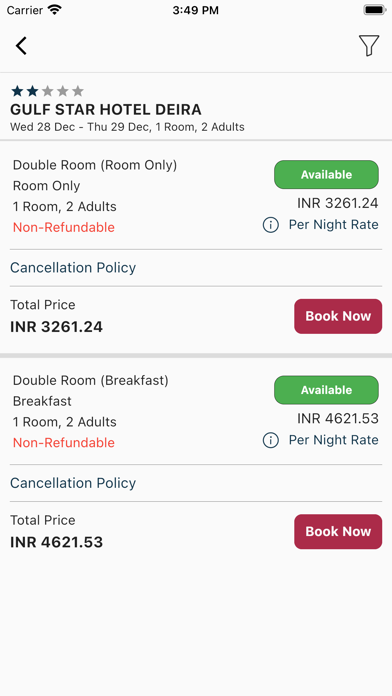Tap Non-Refundable label on Breakfast room
This screenshot has height=696, width=392.
[x=63, y=443]
